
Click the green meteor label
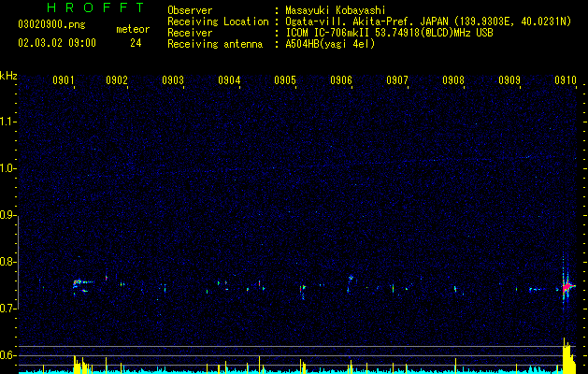tap(133, 29)
